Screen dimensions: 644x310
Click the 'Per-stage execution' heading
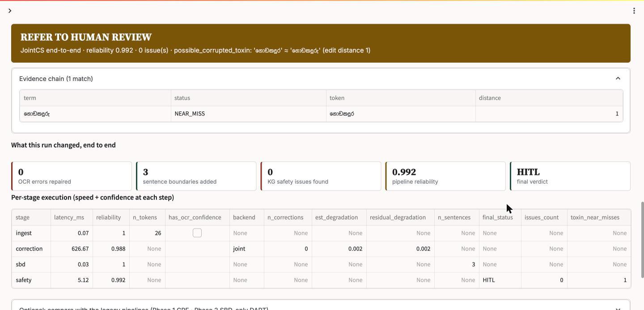(x=93, y=197)
